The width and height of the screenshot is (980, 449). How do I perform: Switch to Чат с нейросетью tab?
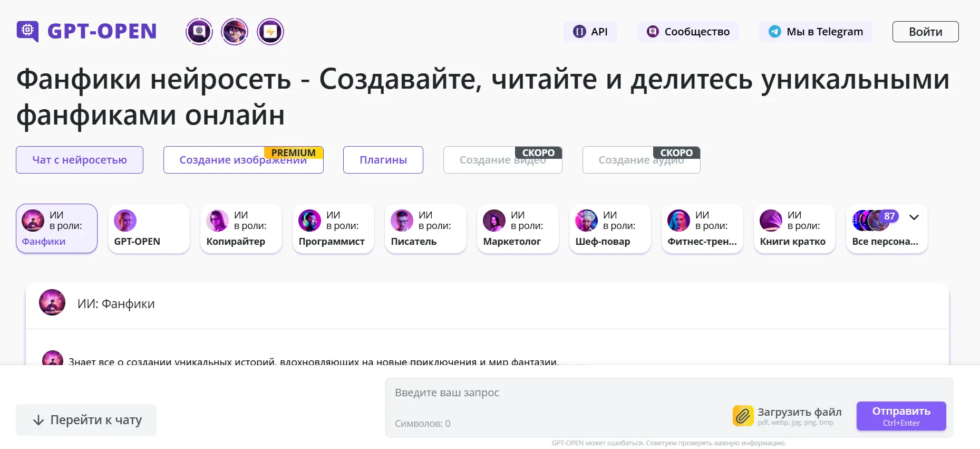click(x=80, y=160)
